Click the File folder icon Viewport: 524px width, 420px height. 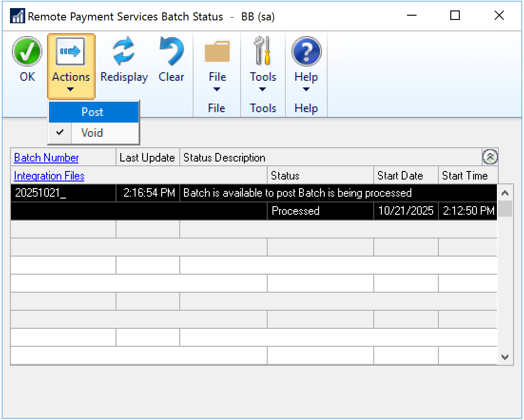click(x=217, y=51)
